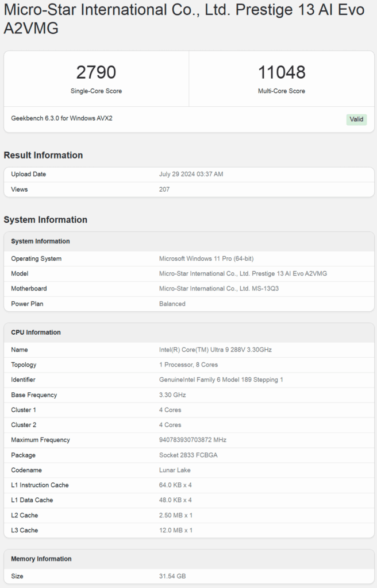Click the 4 Cores value for Cluster 1
This screenshot has height=588, width=377.
(170, 410)
